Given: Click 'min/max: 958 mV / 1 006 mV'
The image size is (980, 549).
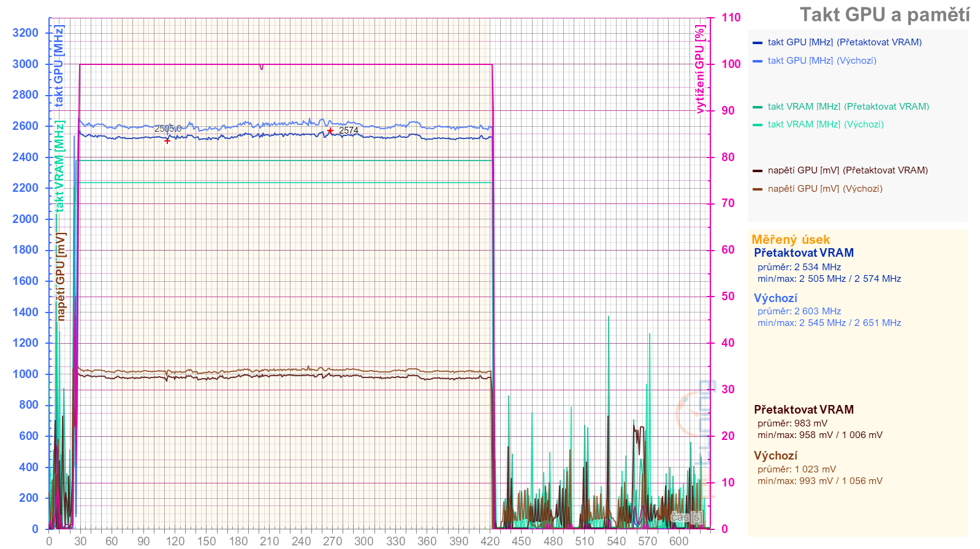Looking at the screenshot, I should (820, 435).
